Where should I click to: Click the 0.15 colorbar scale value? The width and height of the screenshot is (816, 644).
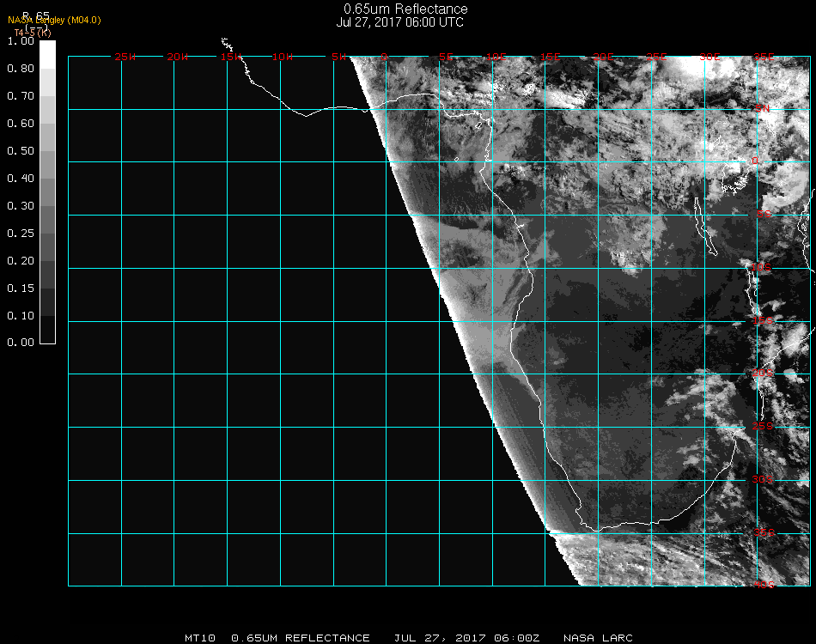coord(21,289)
